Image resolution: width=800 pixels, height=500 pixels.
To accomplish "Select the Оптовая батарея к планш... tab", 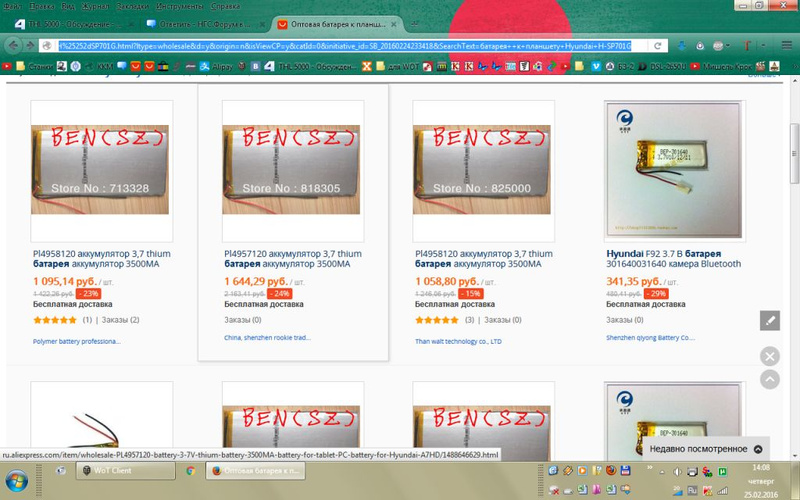I will tap(338, 24).
